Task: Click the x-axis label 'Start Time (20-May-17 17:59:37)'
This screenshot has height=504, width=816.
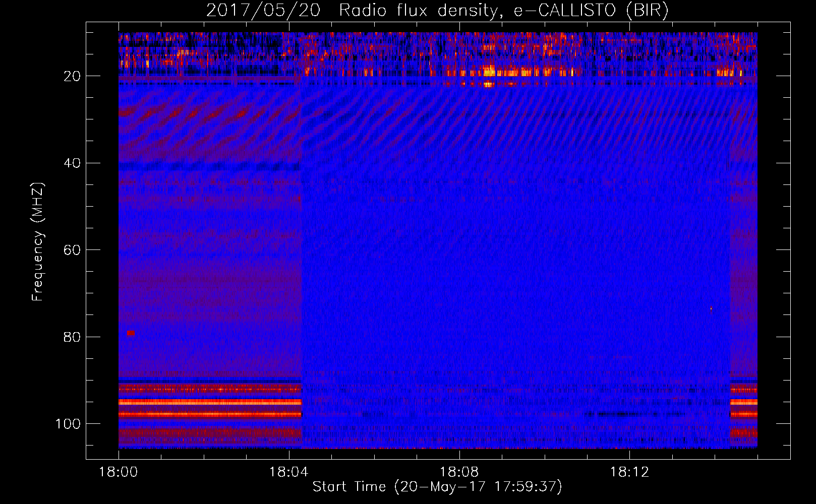Action: (437, 487)
